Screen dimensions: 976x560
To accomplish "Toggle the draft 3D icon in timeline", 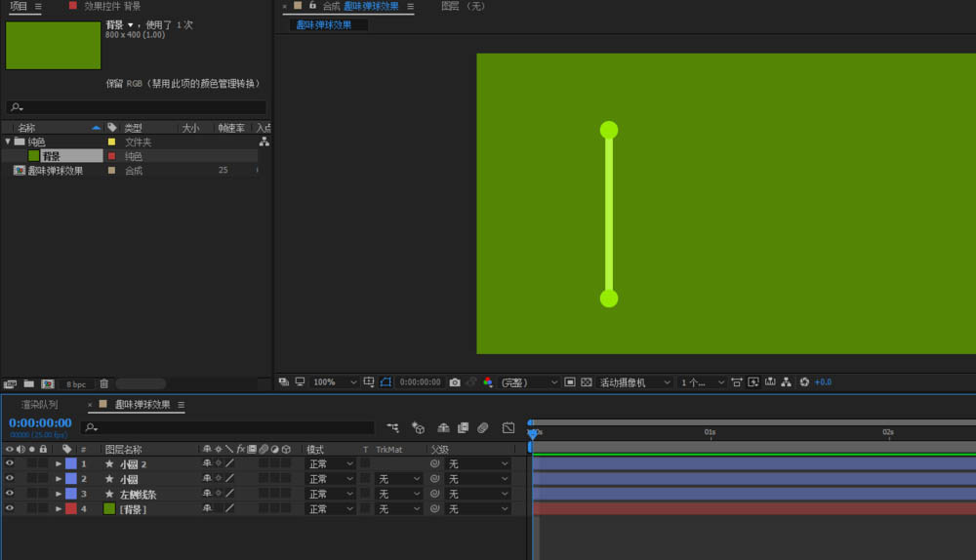I will click(x=419, y=427).
